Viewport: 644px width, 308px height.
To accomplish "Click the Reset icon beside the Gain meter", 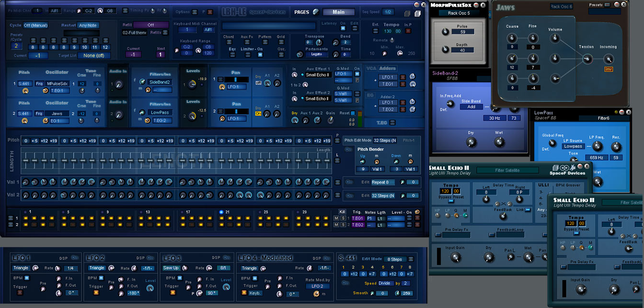I will 353,113.
